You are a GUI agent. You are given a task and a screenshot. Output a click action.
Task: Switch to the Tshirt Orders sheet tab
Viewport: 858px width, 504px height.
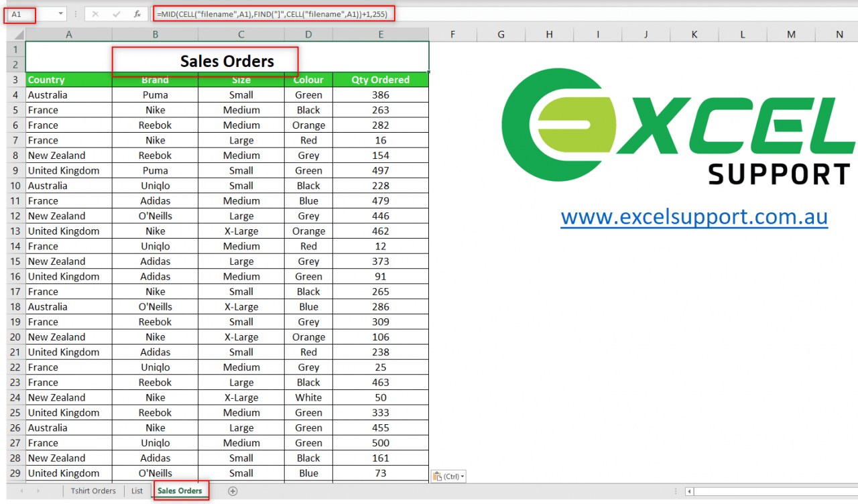(x=93, y=491)
